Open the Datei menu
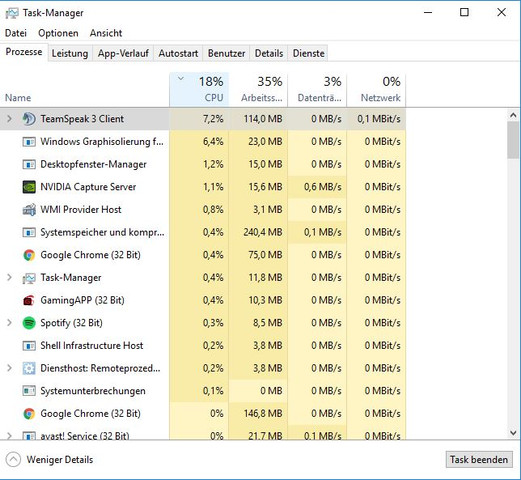Image resolution: width=521 pixels, height=480 pixels. click(x=16, y=33)
